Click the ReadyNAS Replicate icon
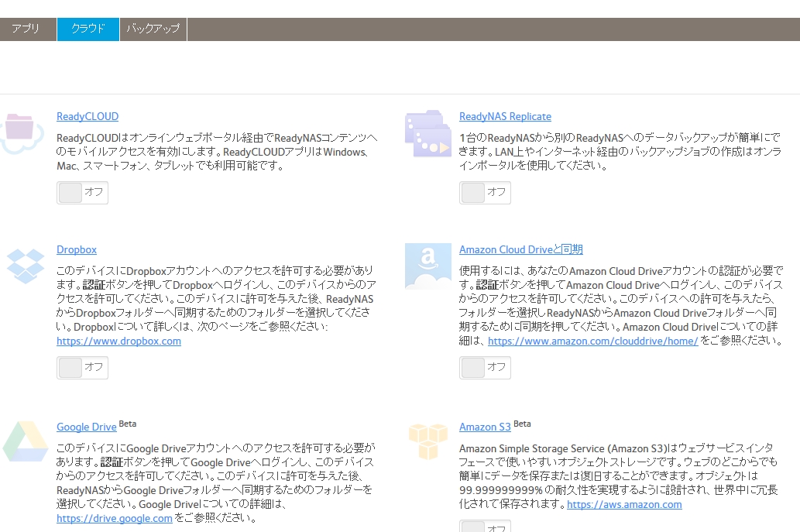 (428, 134)
